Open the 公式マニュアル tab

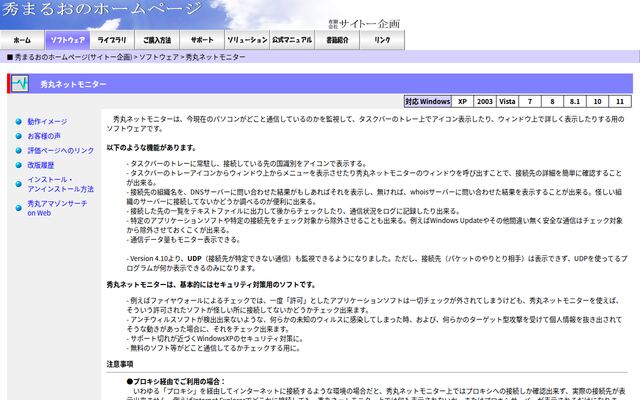coord(292,40)
